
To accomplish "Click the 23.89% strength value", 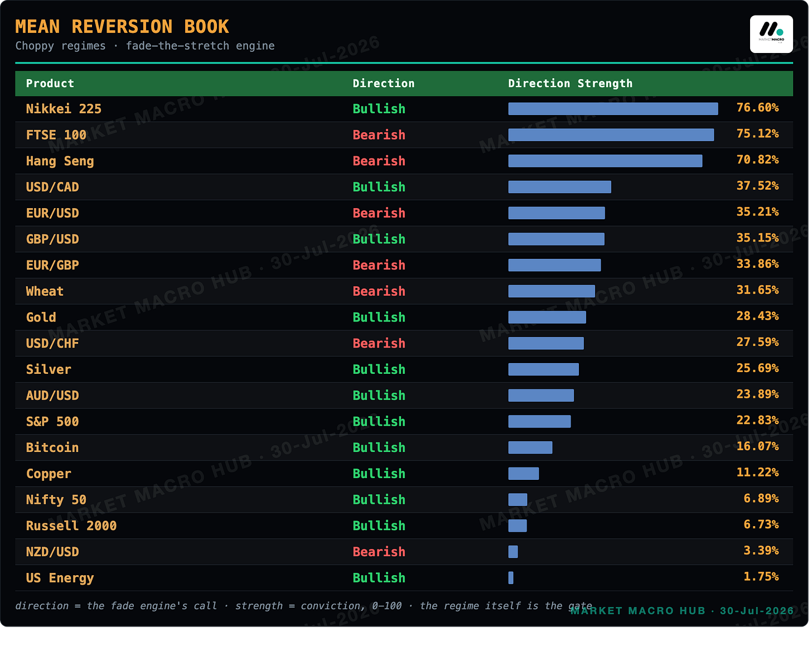I will tap(757, 394).
